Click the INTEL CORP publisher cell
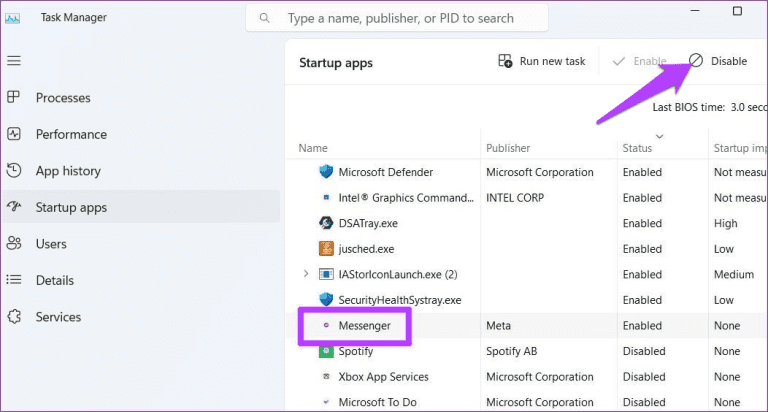 (515, 197)
